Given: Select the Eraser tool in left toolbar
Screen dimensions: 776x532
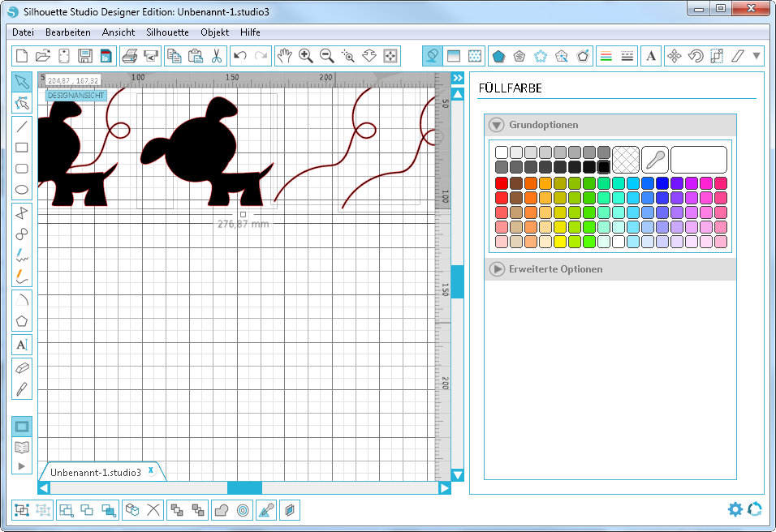Looking at the screenshot, I should click(x=22, y=367).
